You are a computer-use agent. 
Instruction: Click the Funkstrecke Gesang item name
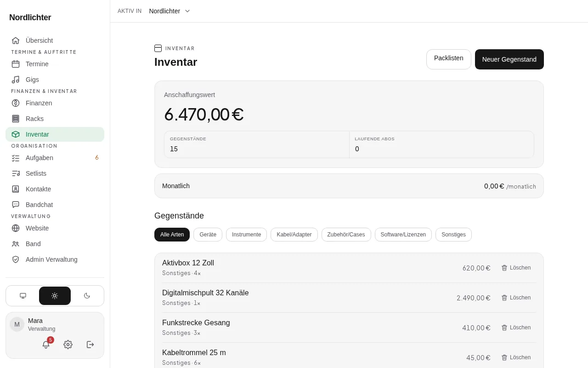coord(196,323)
